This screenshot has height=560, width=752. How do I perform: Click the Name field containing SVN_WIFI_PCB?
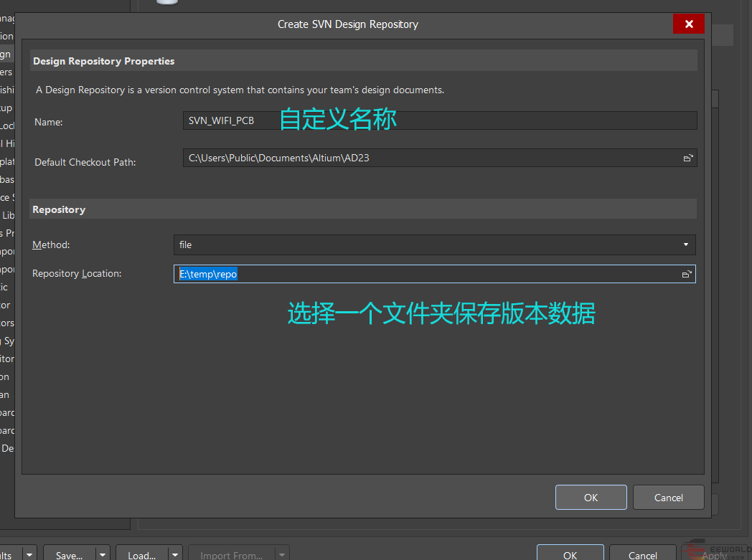(x=439, y=120)
